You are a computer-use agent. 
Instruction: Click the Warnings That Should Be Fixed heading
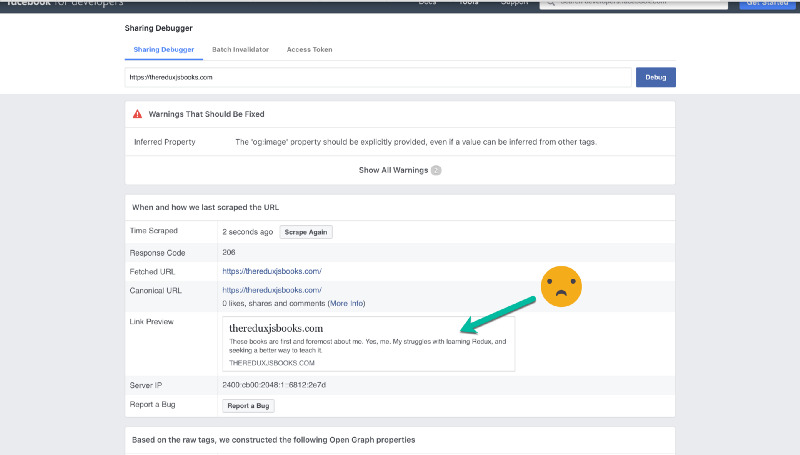tap(206, 114)
